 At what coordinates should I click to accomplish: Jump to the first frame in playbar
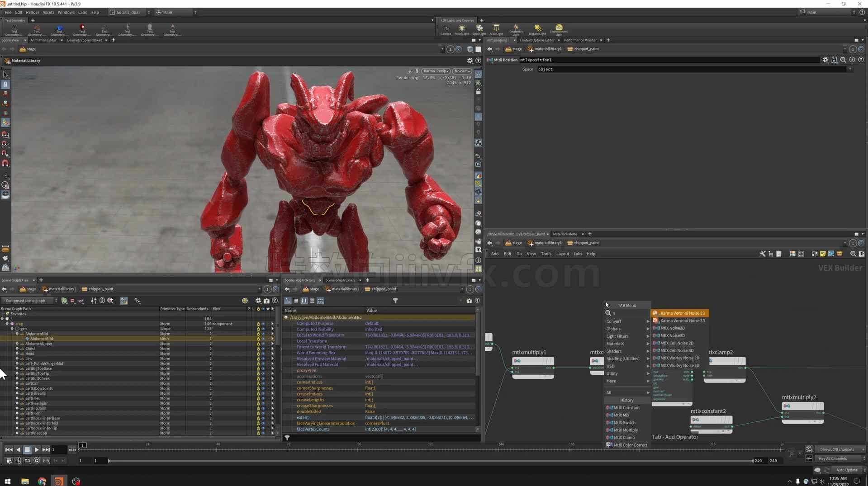(x=9, y=449)
